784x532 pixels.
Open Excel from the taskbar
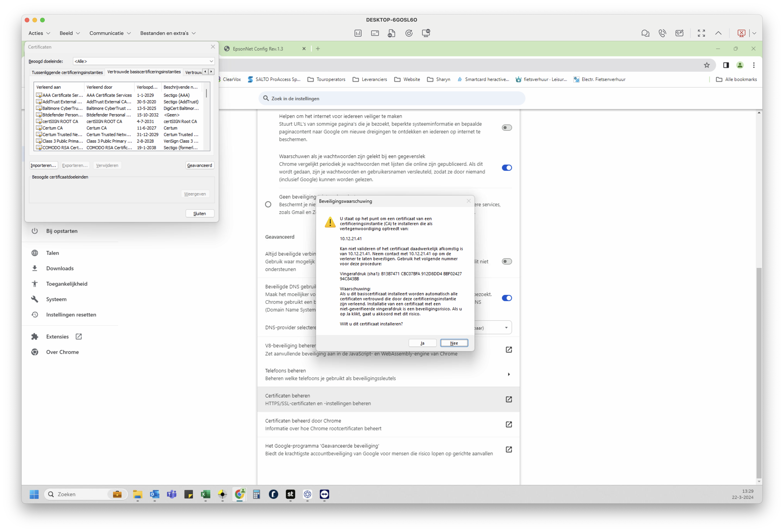pos(205,494)
